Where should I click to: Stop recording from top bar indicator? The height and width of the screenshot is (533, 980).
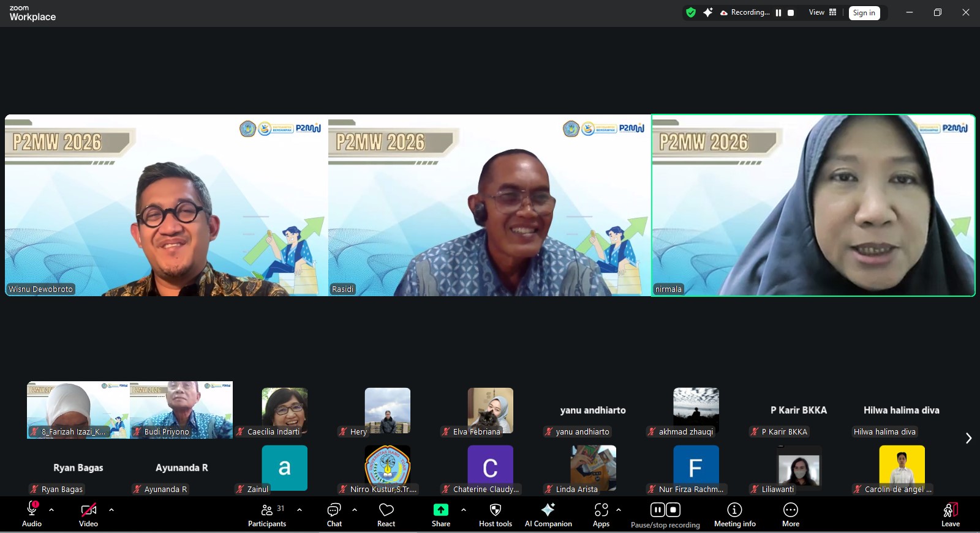tap(791, 13)
